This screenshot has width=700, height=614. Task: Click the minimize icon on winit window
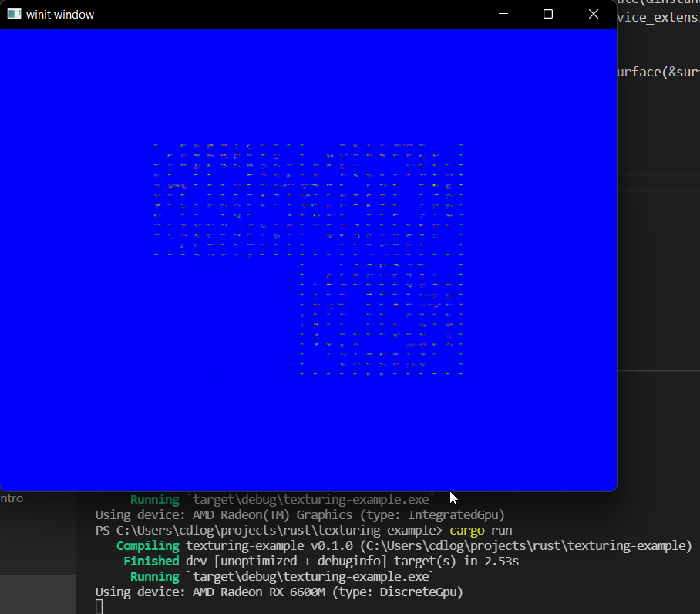click(503, 14)
